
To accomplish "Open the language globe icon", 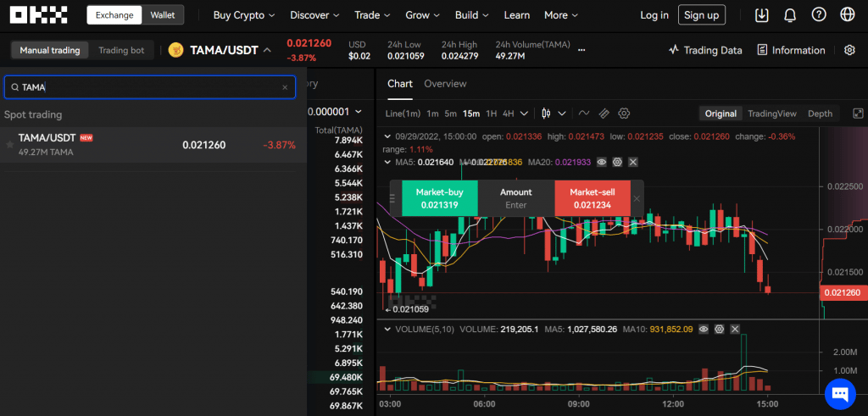I will pyautogui.click(x=848, y=15).
